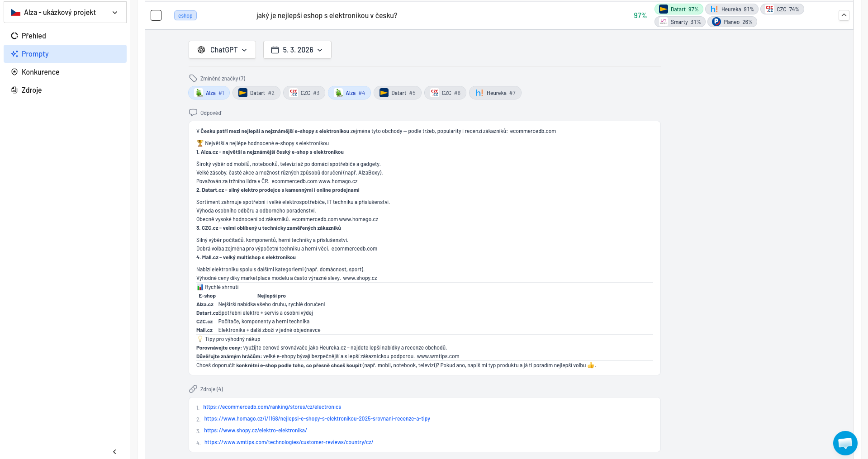Click the Datart 97% competitor badge
Screen dimensions: 868x459
point(678,9)
